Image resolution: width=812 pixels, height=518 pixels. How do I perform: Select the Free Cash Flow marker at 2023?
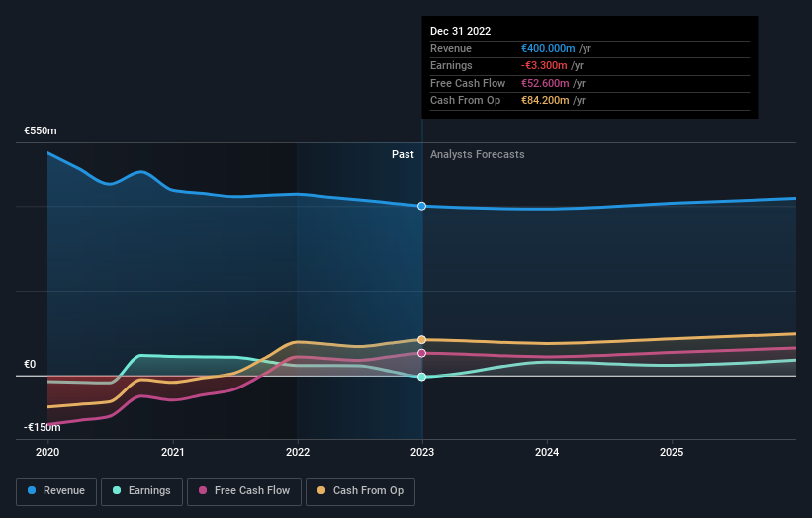[x=422, y=353]
